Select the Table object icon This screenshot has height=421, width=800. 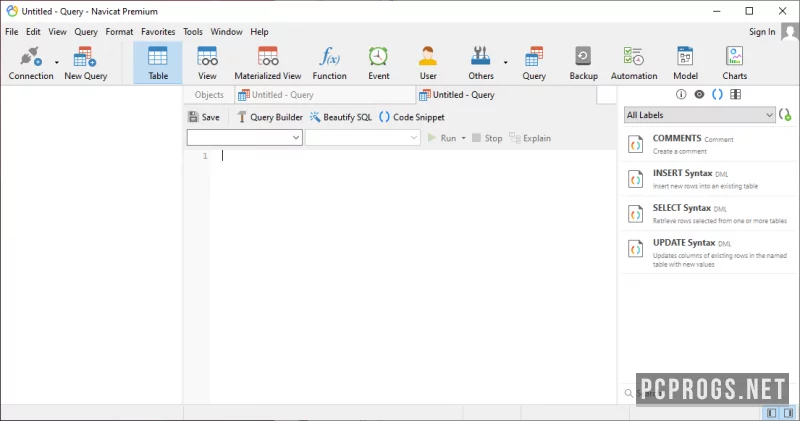[x=158, y=63]
